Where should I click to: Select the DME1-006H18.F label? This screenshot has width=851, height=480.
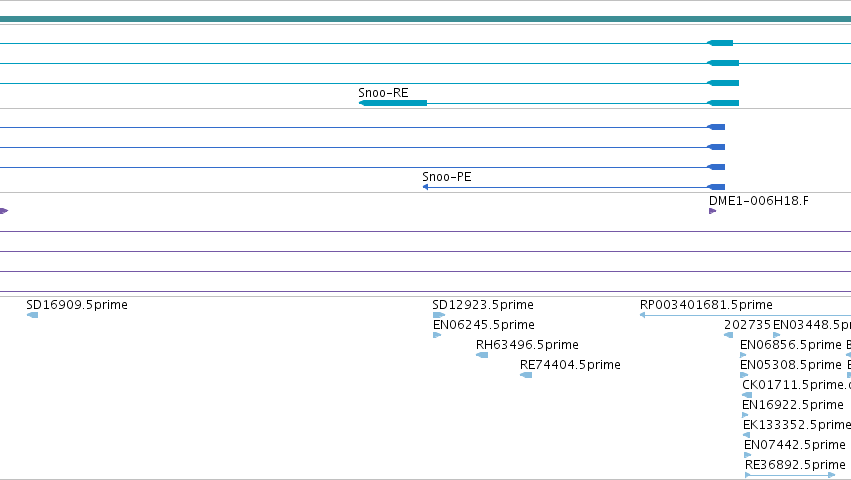coord(759,201)
